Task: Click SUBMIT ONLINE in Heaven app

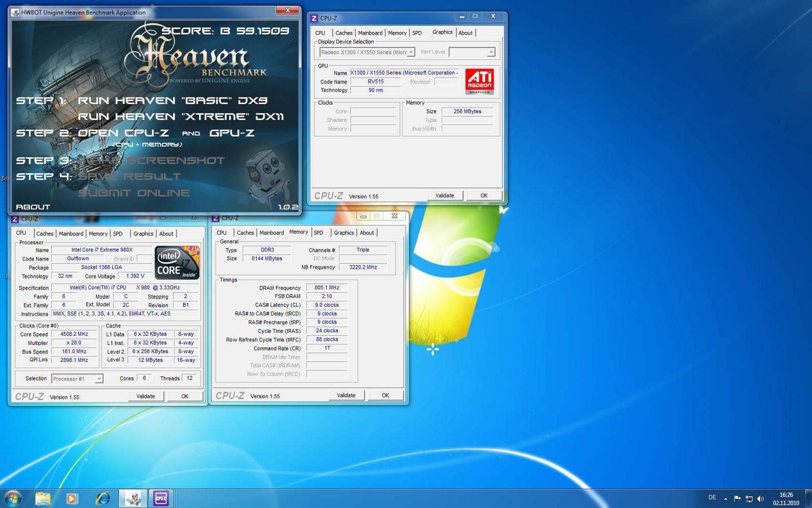Action: [x=134, y=193]
